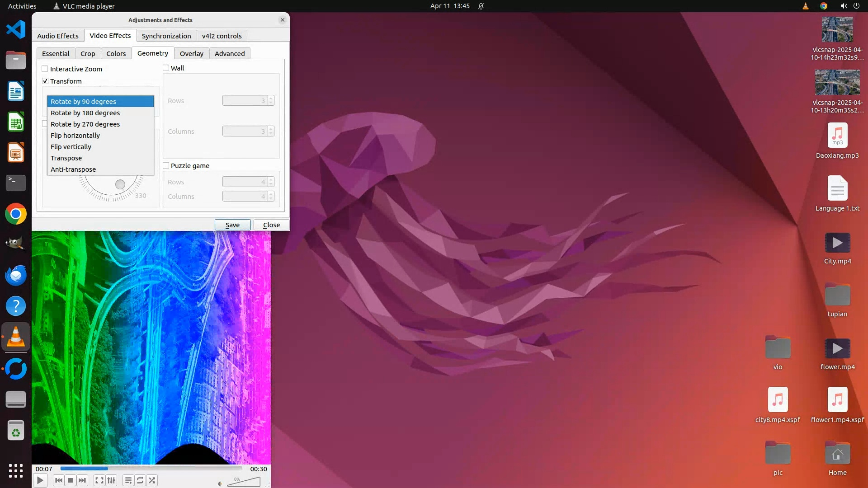
Task: Skip to next media track
Action: [82, 480]
